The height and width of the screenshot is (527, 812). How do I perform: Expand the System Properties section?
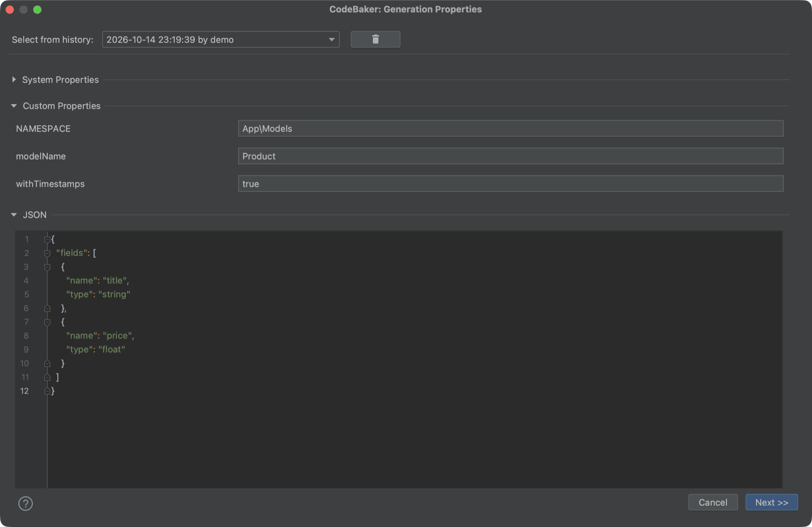pyautogui.click(x=14, y=79)
